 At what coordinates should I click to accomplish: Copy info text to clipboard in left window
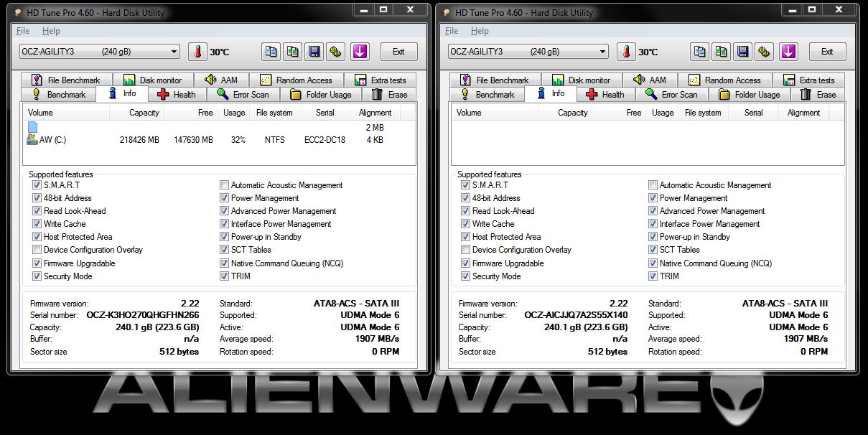click(271, 52)
